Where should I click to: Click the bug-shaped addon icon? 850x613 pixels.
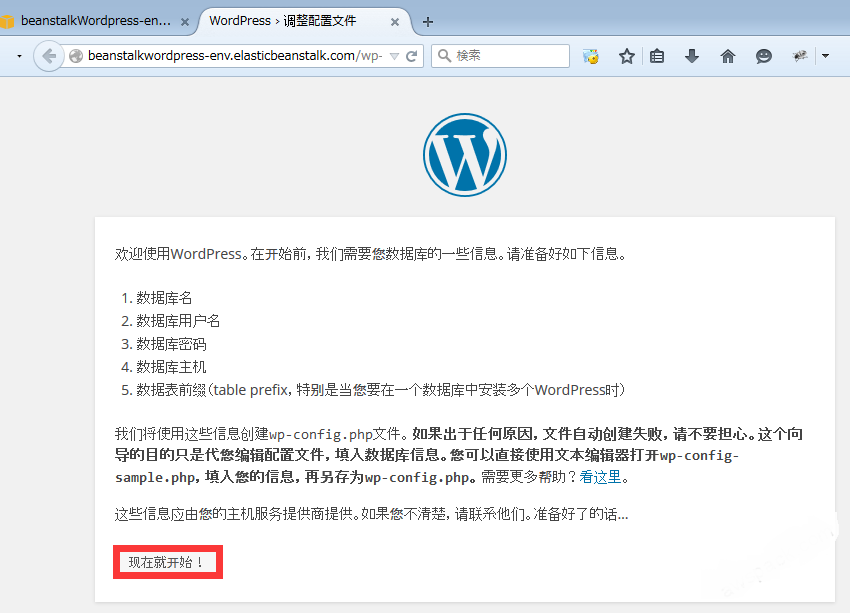pos(800,56)
